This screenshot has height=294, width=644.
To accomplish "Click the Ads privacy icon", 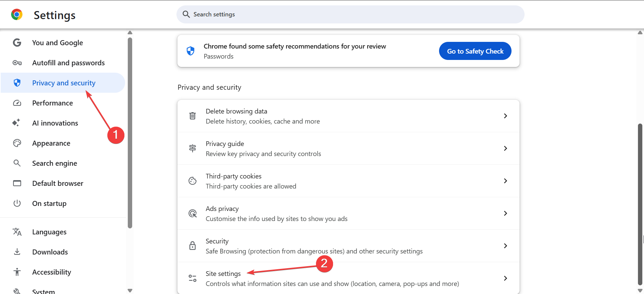I will point(193,213).
